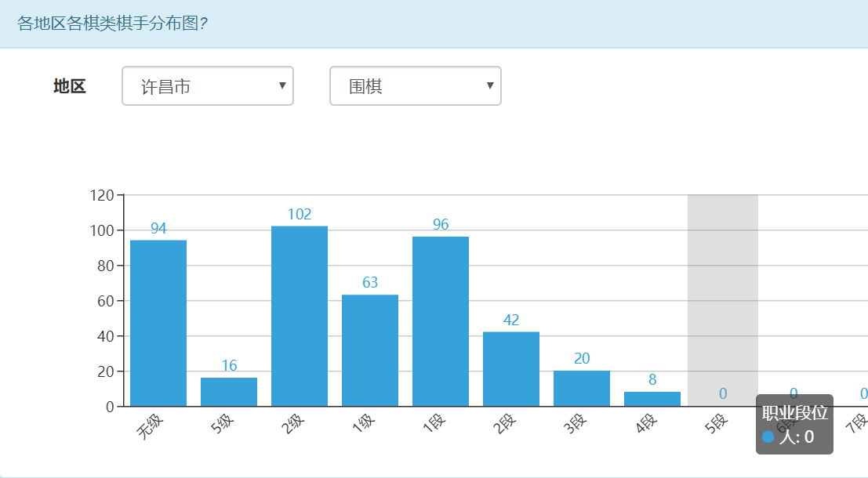Click the blue series dot in tooltip

(x=768, y=436)
